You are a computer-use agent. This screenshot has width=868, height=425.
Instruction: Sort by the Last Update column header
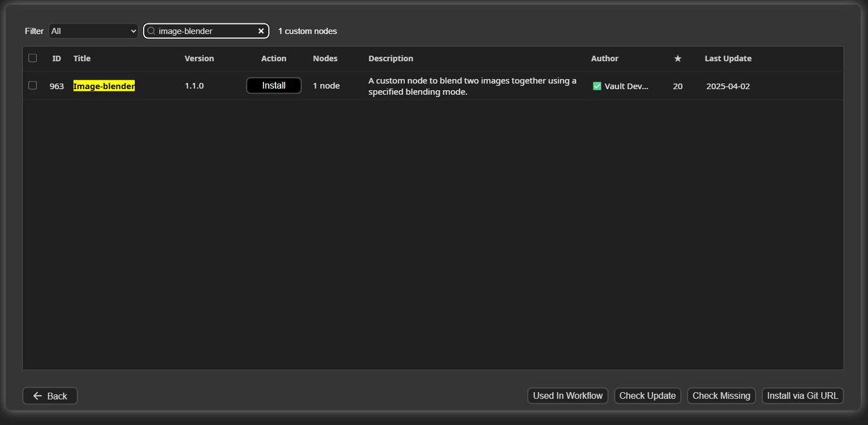tap(728, 58)
